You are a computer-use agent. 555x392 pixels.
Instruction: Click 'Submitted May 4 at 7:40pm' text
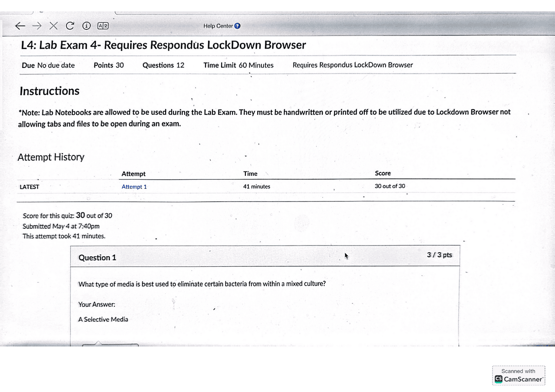pyautogui.click(x=61, y=226)
